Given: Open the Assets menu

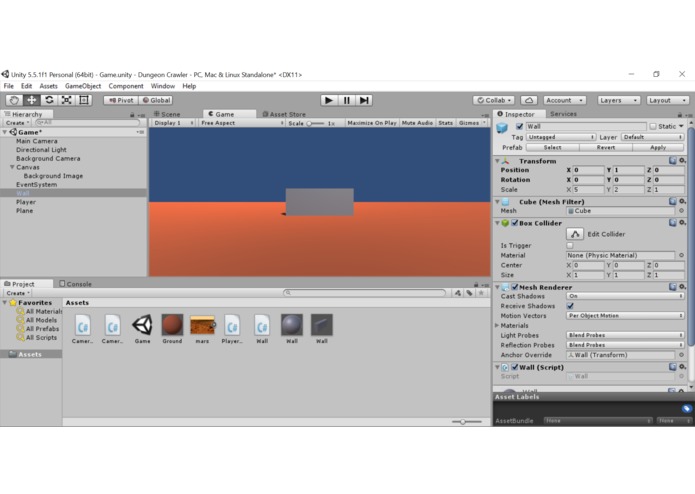Looking at the screenshot, I should click(48, 86).
